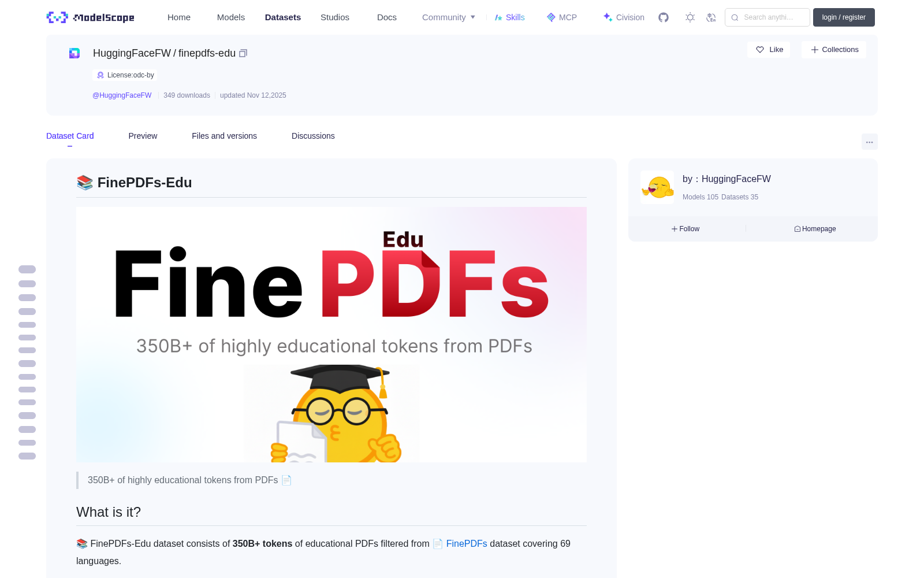Click the '349 downloads' text
Screen dimensions: 924x578
187,95
